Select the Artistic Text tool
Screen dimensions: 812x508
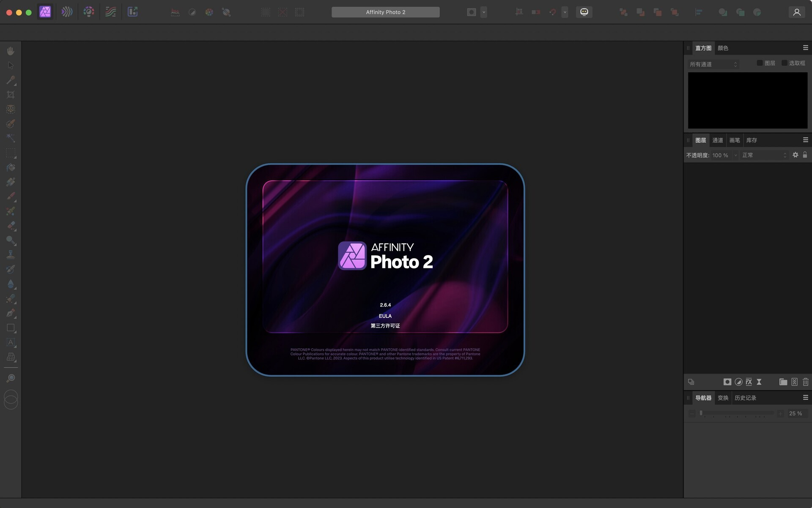[x=11, y=342]
